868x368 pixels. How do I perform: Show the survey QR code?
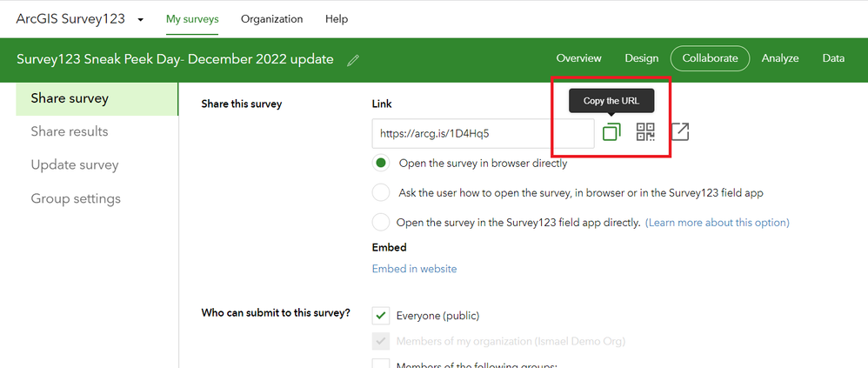click(x=645, y=132)
